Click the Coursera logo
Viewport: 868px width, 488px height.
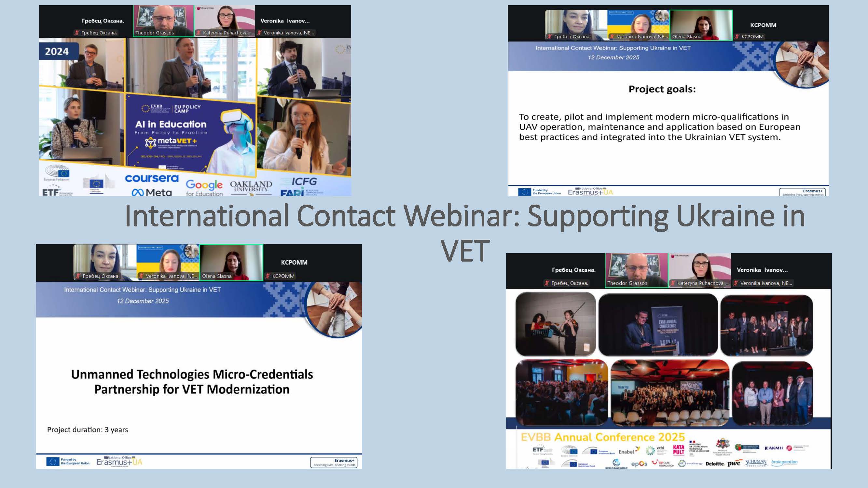pos(151,179)
